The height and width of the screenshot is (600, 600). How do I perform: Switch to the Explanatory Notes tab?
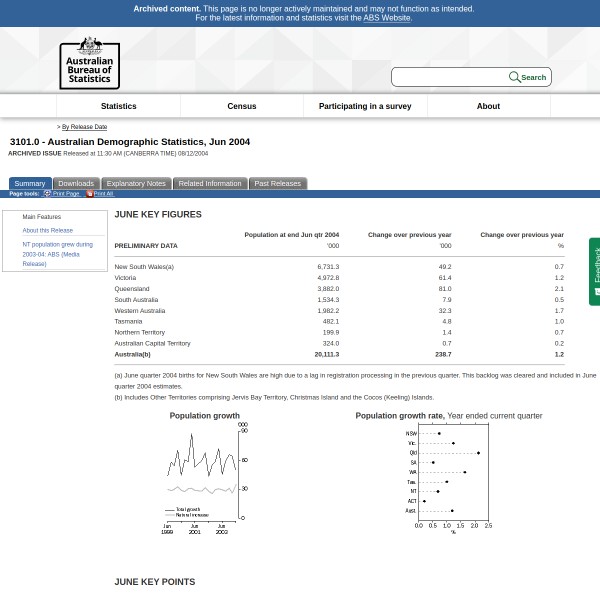pyautogui.click(x=136, y=183)
